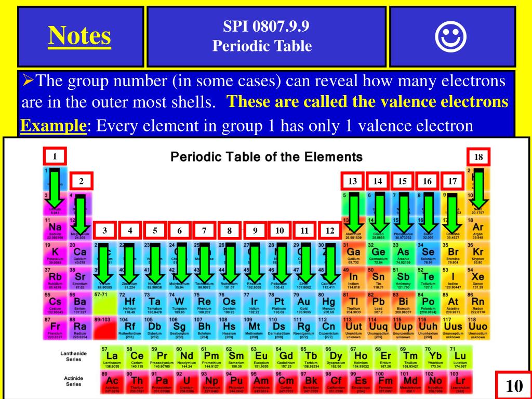Click the Gallium Ga cell
532x399 pixels.
coord(353,254)
